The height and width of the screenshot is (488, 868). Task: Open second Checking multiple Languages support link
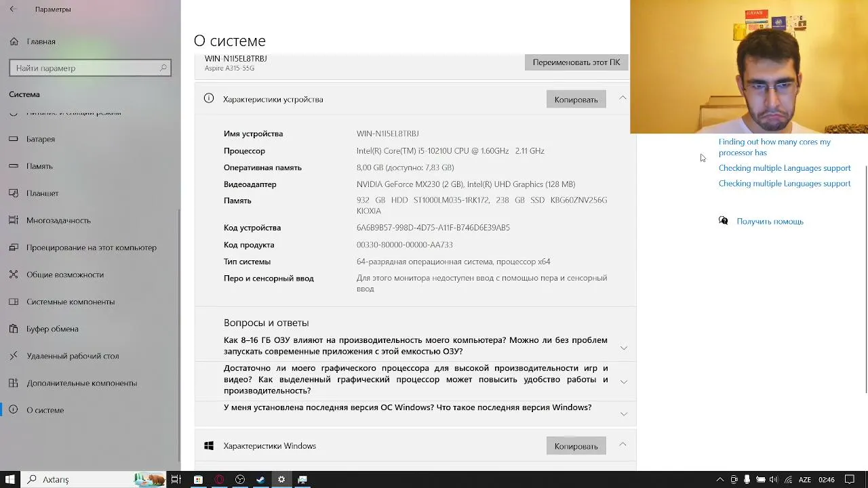click(785, 184)
